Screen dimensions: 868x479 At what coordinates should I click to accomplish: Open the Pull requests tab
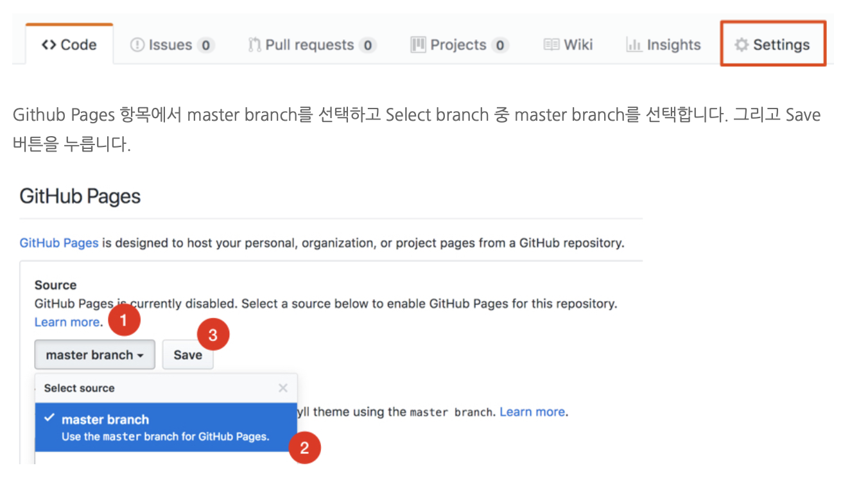[x=311, y=45]
